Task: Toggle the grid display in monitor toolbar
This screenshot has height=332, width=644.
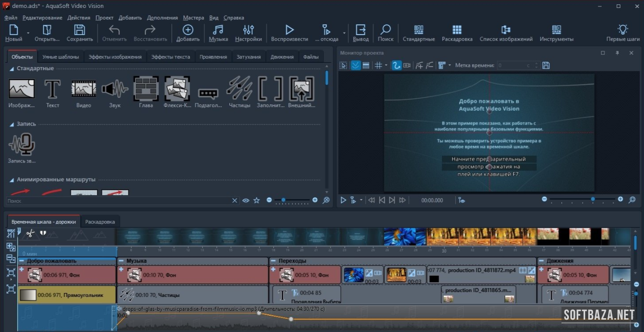Action: [378, 65]
